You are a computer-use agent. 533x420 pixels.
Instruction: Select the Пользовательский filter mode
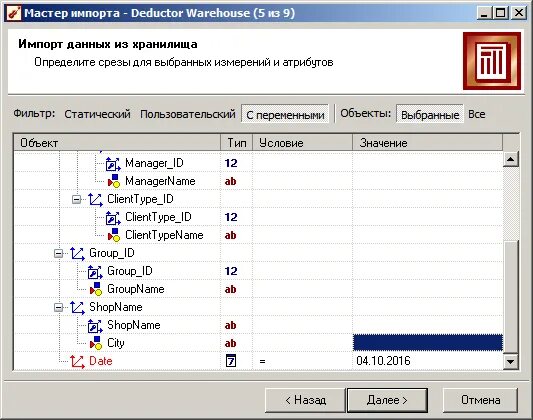pos(188,114)
